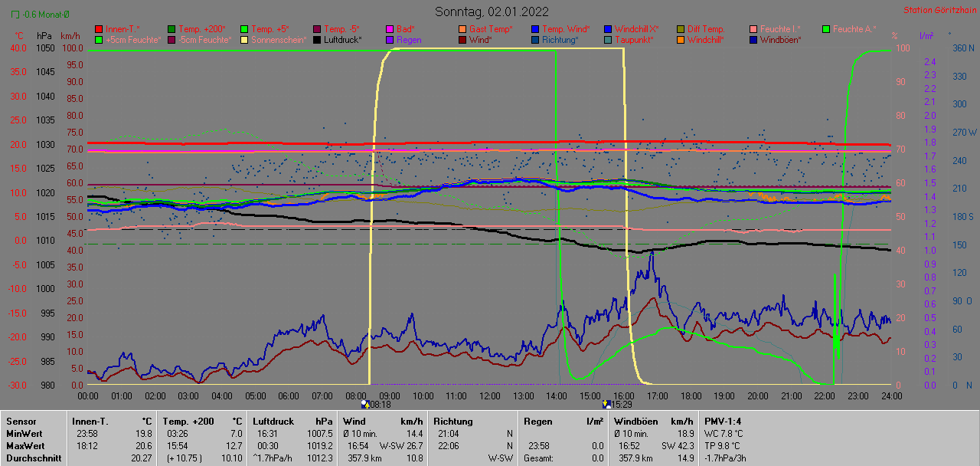
Task: Click the Richtung dark blue legend swatch
Action: point(535,39)
